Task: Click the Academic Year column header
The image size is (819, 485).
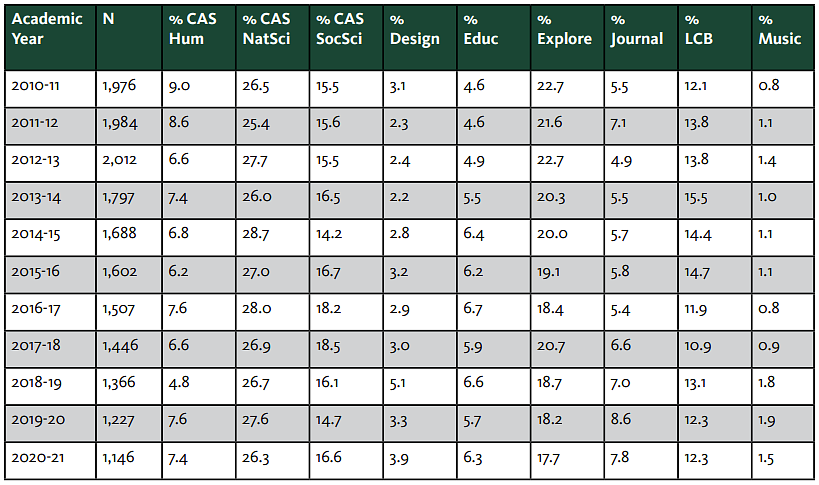Action: [x=48, y=38]
